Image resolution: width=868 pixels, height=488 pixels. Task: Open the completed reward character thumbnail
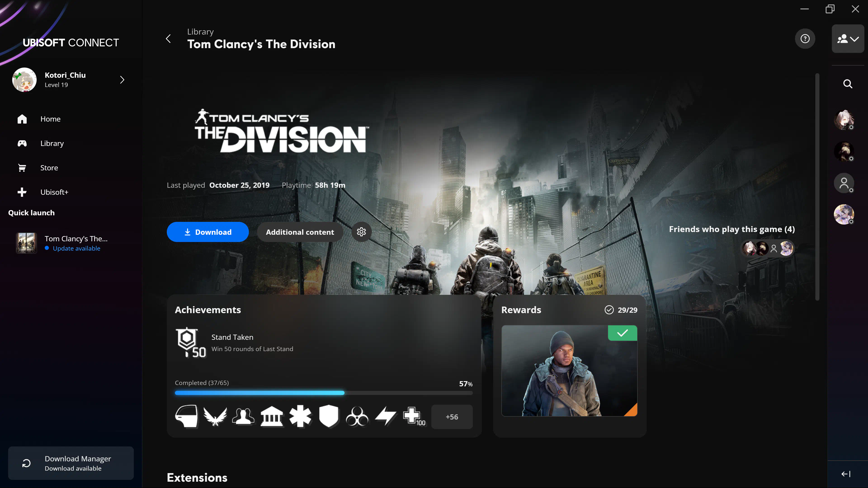(x=569, y=371)
